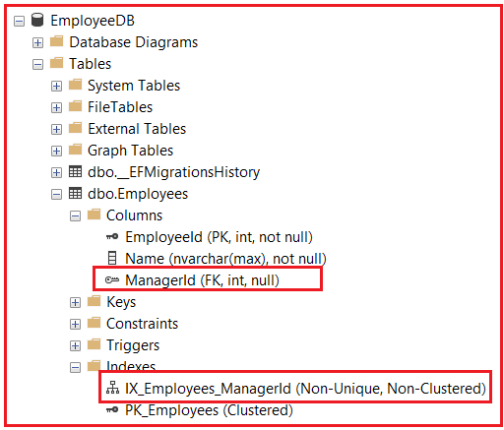The image size is (504, 430).
Task: Click the PK_Employees key icon
Action: point(112,409)
